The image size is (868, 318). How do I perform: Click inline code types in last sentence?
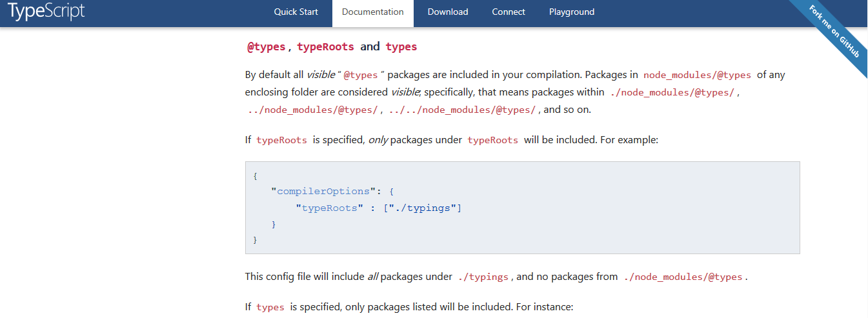point(270,308)
